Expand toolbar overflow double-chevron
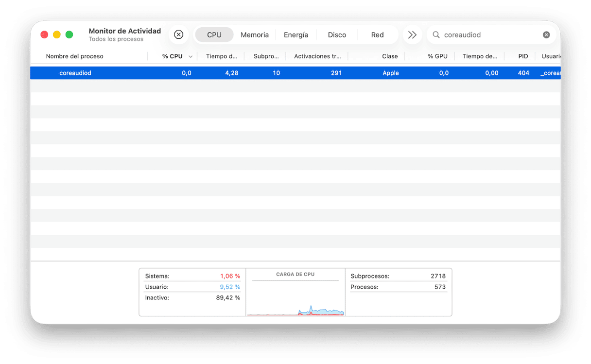Screen dimensions: 591x364 [412, 35]
